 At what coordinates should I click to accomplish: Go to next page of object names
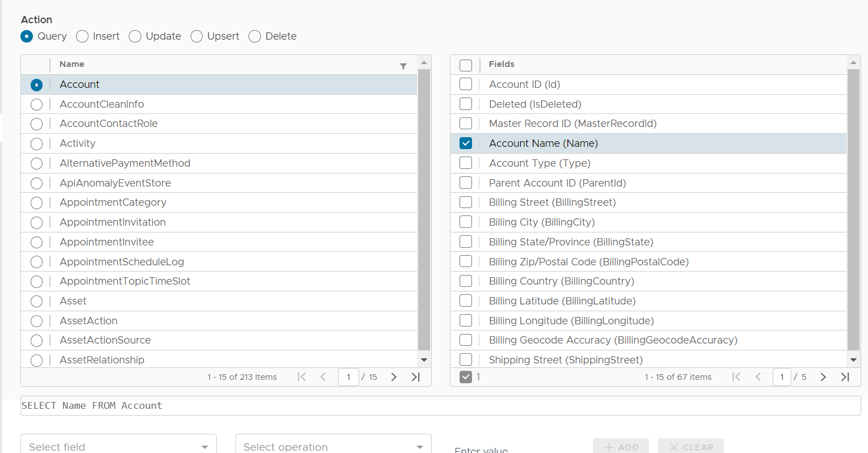point(394,377)
